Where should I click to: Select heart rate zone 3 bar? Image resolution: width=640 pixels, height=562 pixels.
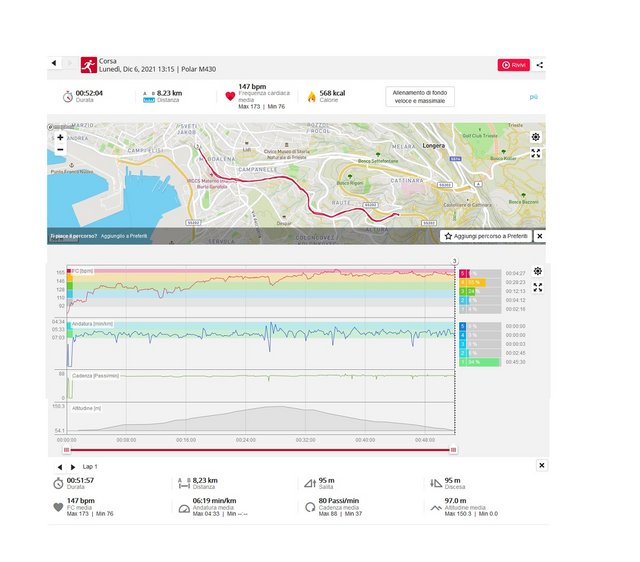[x=480, y=291]
